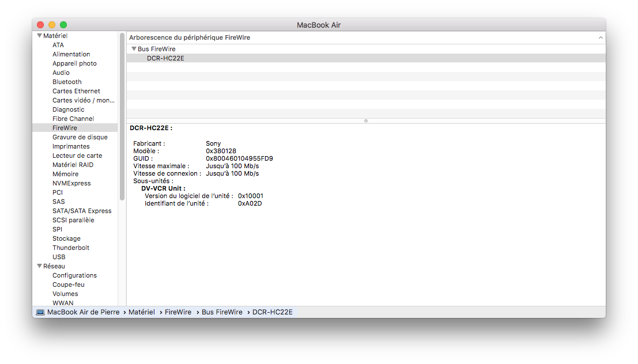The height and width of the screenshot is (364, 638).
Task: Open Configurations under Réseau
Action: [74, 275]
